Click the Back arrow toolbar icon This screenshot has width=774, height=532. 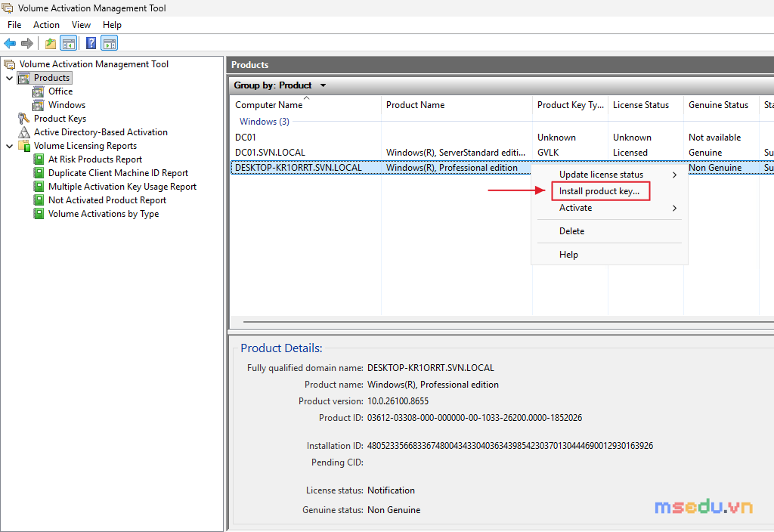pos(10,43)
